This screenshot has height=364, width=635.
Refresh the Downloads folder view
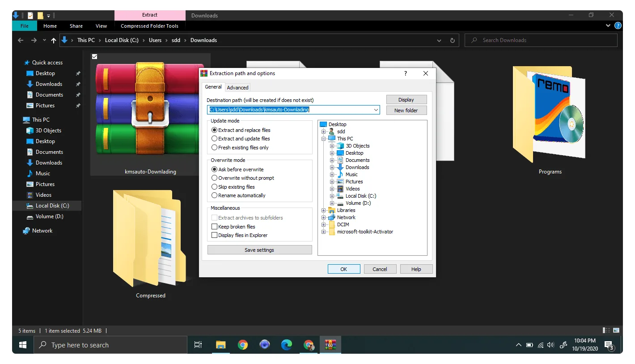(452, 40)
